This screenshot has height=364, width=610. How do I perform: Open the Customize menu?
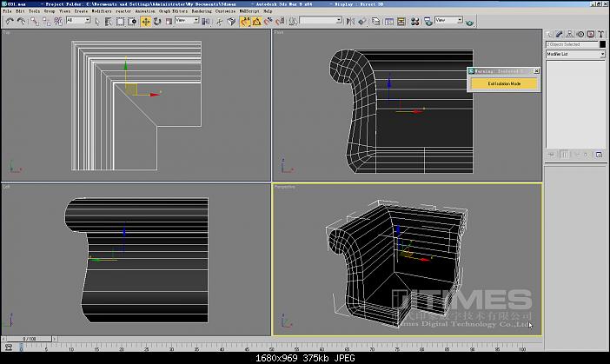[225, 11]
